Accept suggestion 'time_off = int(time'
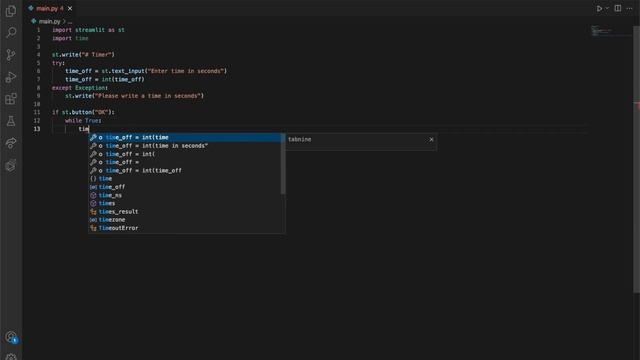 184,138
